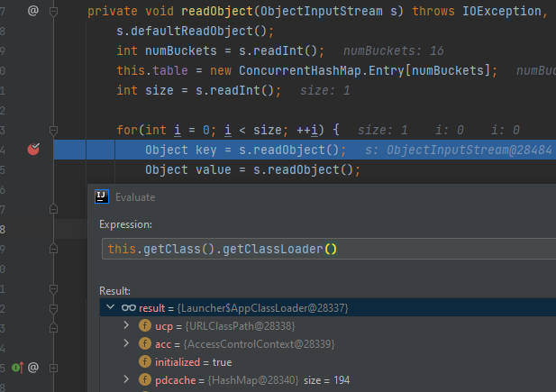Fold the for loop via gutter marker

53,131
